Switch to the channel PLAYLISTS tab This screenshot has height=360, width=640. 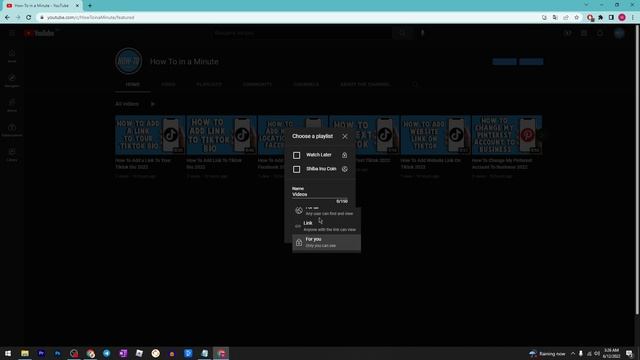[x=209, y=84]
